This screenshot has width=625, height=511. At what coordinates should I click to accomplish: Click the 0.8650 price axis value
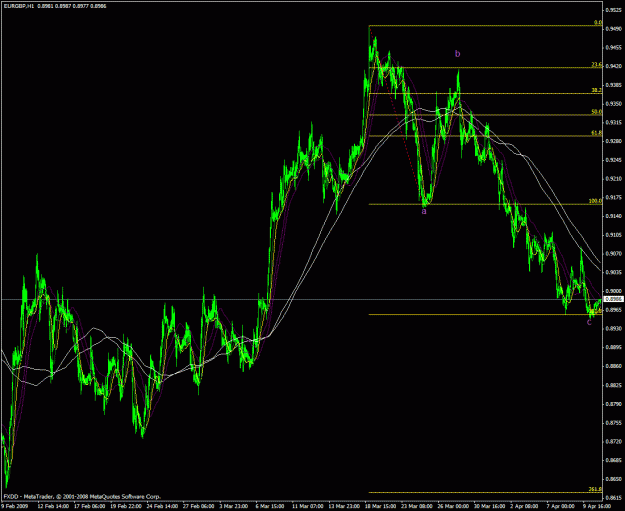pyautogui.click(x=613, y=479)
